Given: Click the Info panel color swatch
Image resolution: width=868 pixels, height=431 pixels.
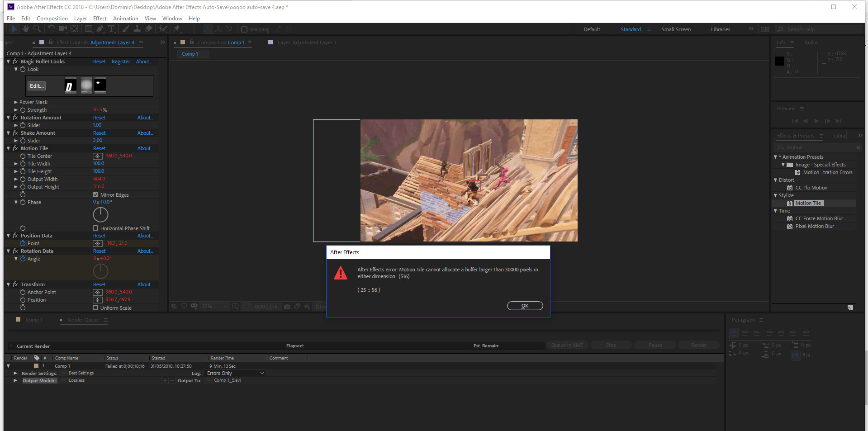Looking at the screenshot, I should [779, 61].
